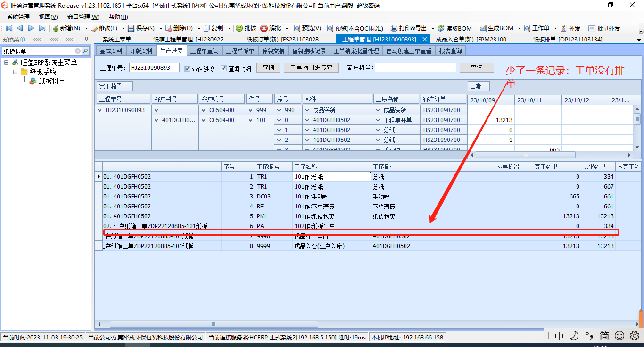This screenshot has width=644, height=347.
Task: Open dropdown arrow next to 解批
Action: pyautogui.click(x=287, y=28)
